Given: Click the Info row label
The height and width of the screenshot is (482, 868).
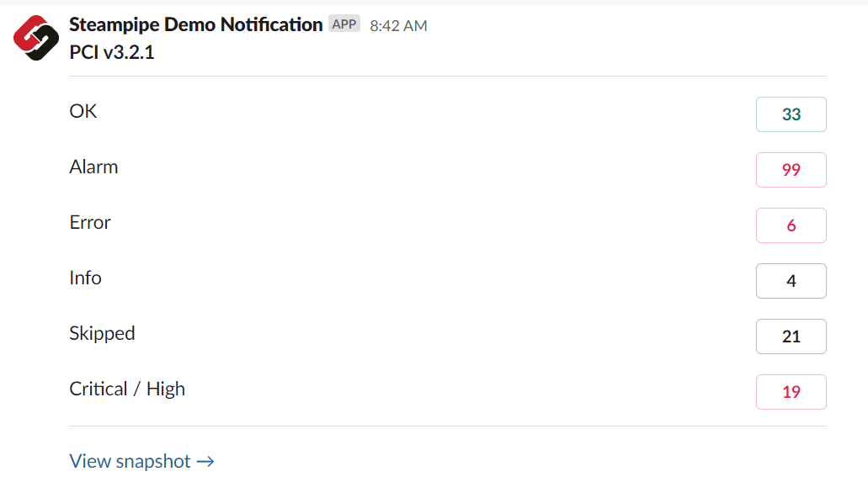Looking at the screenshot, I should [x=85, y=278].
